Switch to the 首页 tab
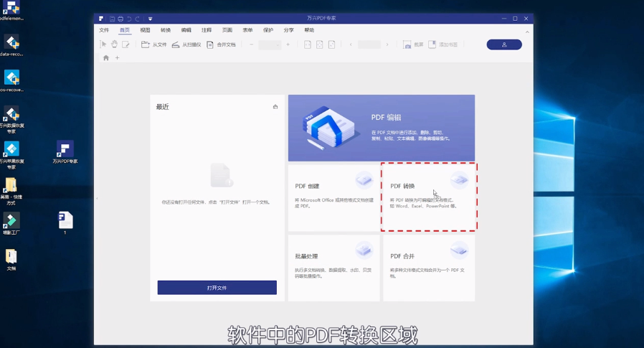The width and height of the screenshot is (644, 348). pos(125,30)
